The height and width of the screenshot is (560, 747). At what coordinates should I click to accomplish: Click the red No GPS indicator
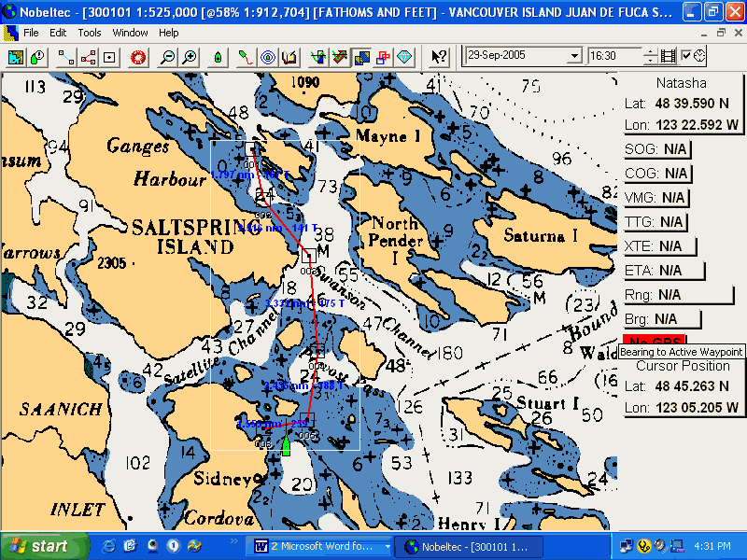coord(654,339)
